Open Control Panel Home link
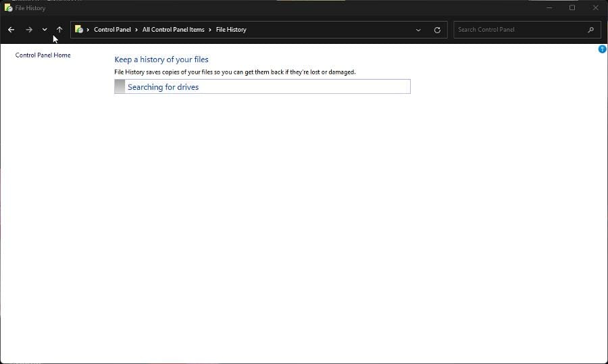608x364 pixels. 43,55
